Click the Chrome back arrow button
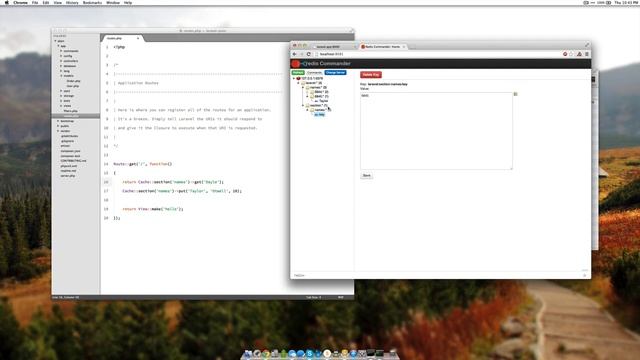 [x=294, y=54]
